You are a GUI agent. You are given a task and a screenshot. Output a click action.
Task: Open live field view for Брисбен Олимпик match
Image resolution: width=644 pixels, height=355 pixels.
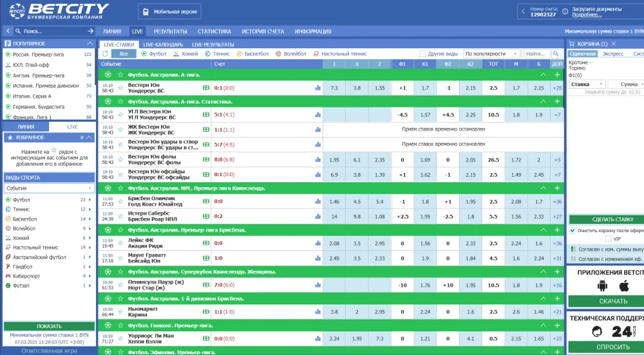[206, 201]
